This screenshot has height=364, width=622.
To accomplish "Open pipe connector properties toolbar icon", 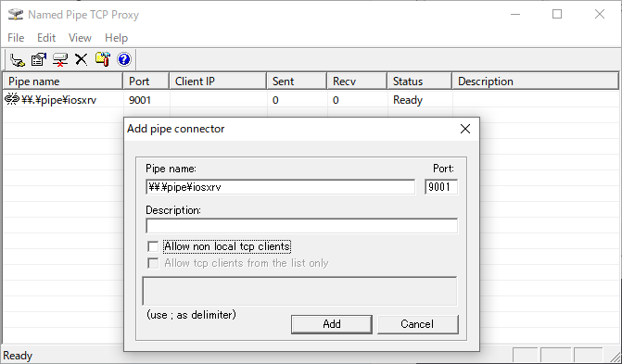I will tap(39, 59).
